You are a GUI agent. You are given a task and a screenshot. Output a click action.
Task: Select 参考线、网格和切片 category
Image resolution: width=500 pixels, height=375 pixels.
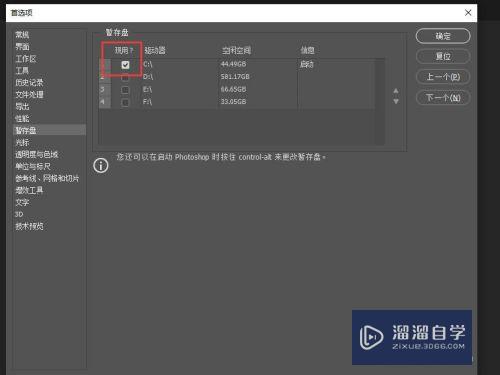pos(47,178)
